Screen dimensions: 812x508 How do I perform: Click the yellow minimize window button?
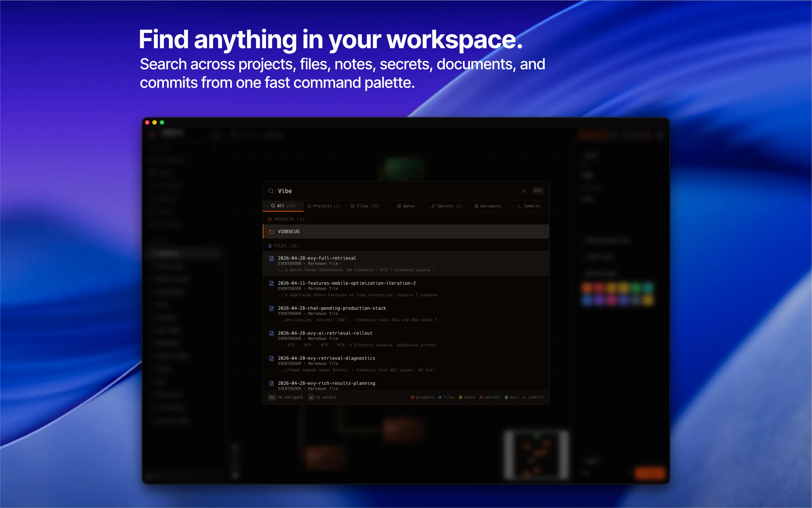click(154, 123)
